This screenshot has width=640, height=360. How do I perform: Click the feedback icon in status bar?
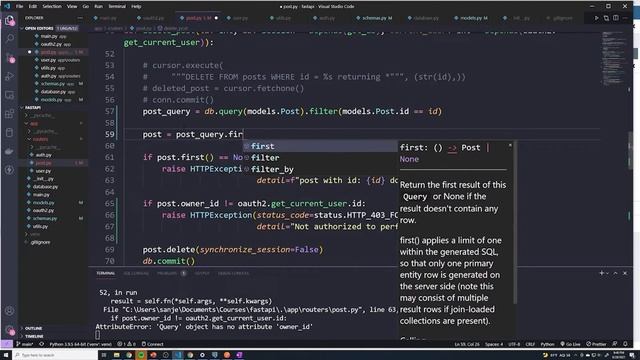click(x=615, y=344)
